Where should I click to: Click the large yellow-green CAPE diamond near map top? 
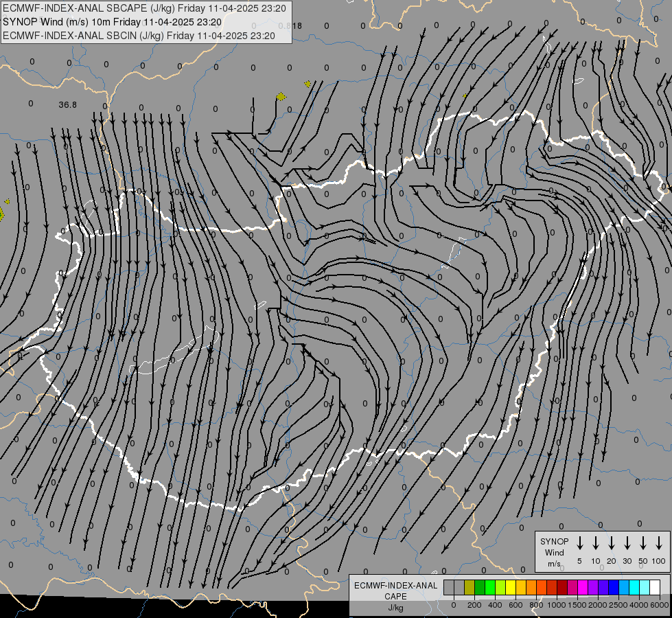coord(281,97)
